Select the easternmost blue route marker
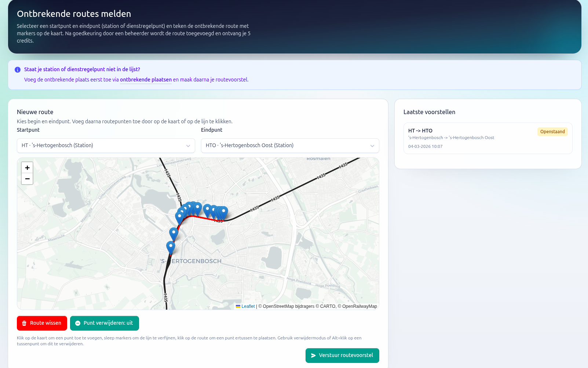588x368 pixels. tap(224, 211)
